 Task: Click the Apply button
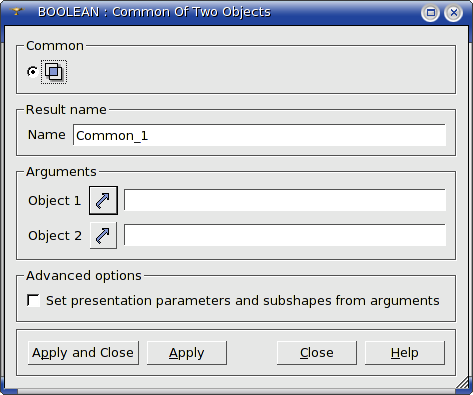coord(187,353)
